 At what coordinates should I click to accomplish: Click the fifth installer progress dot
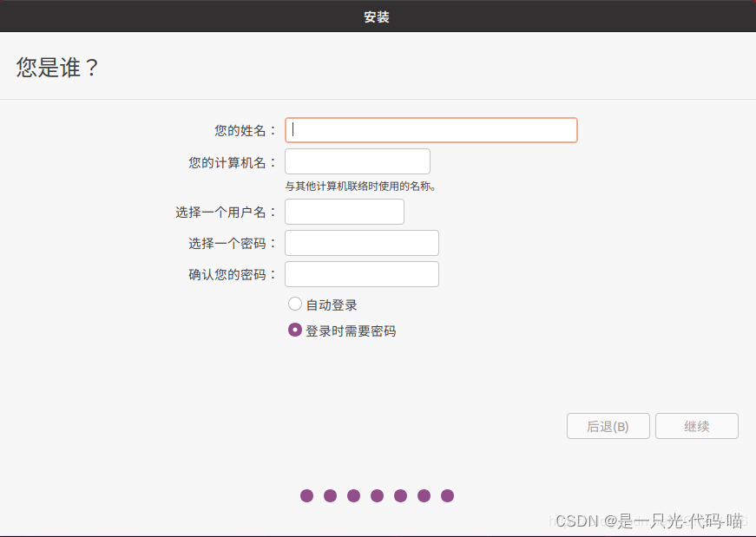pos(400,496)
